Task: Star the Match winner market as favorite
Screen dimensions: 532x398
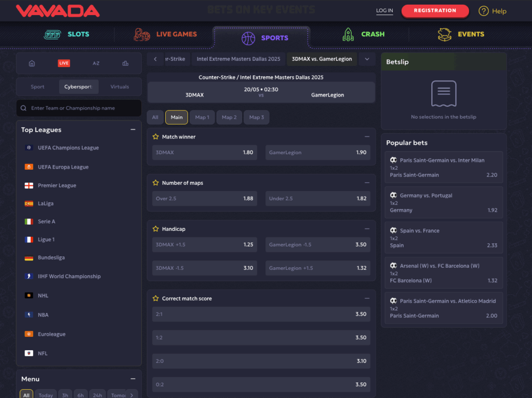Action: point(155,136)
